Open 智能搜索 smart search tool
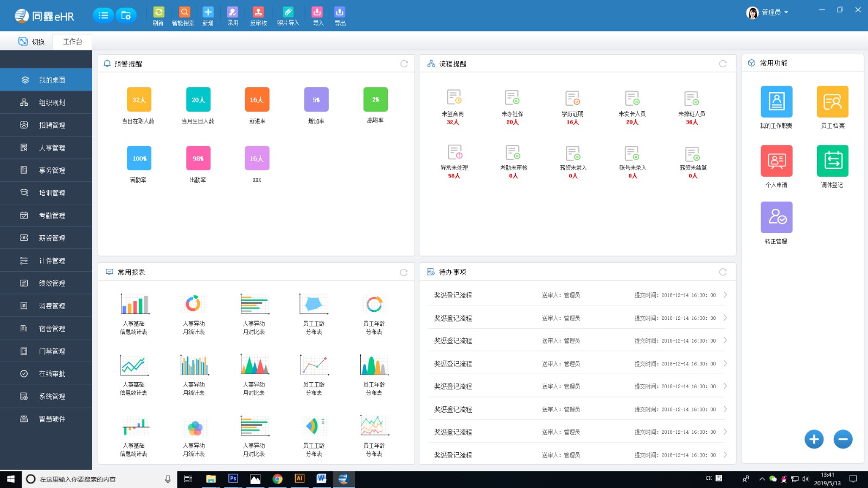The width and height of the screenshot is (868, 488). tap(184, 12)
